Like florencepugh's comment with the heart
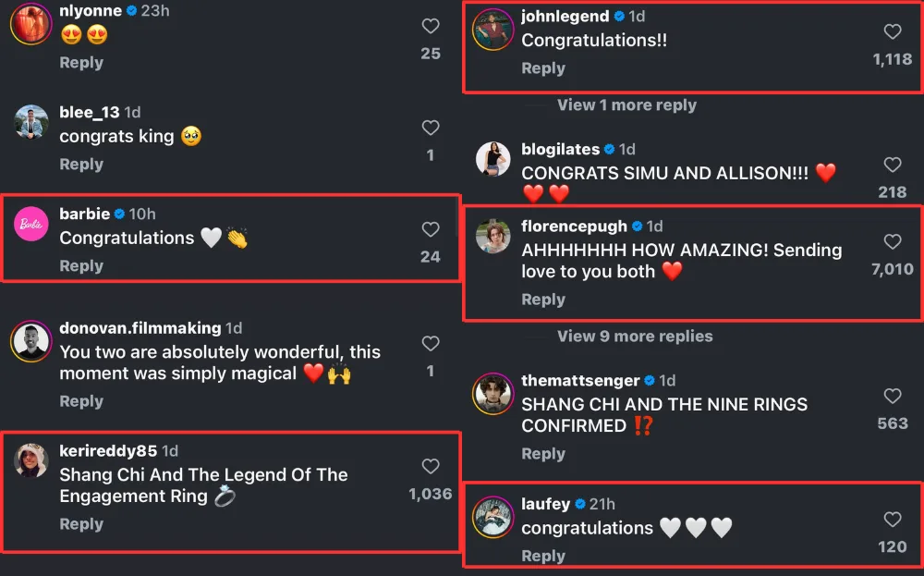Image resolution: width=924 pixels, height=576 pixels. click(x=893, y=242)
